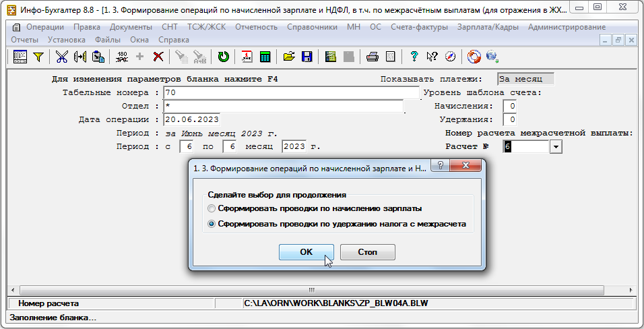
Task: Click the compass navigation icon
Action: (451, 57)
